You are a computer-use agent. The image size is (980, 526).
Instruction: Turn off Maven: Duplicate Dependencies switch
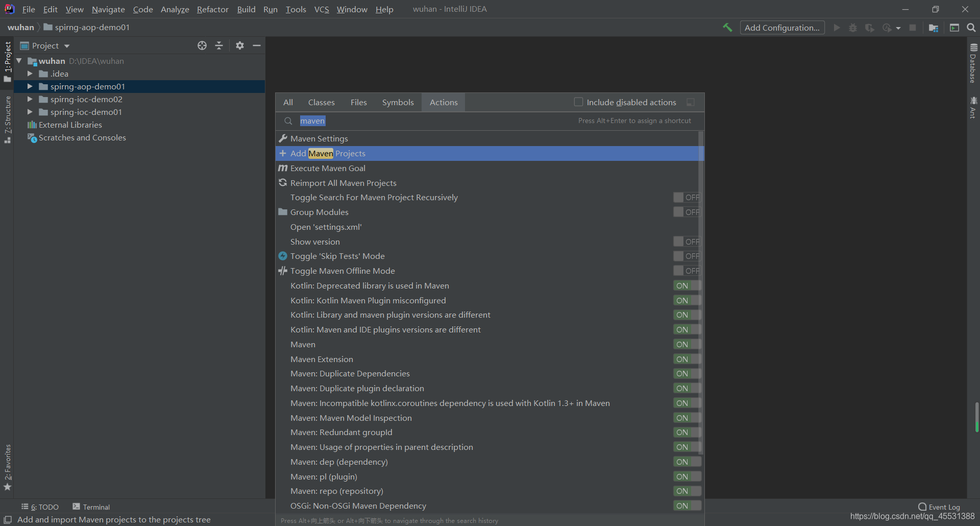(687, 374)
